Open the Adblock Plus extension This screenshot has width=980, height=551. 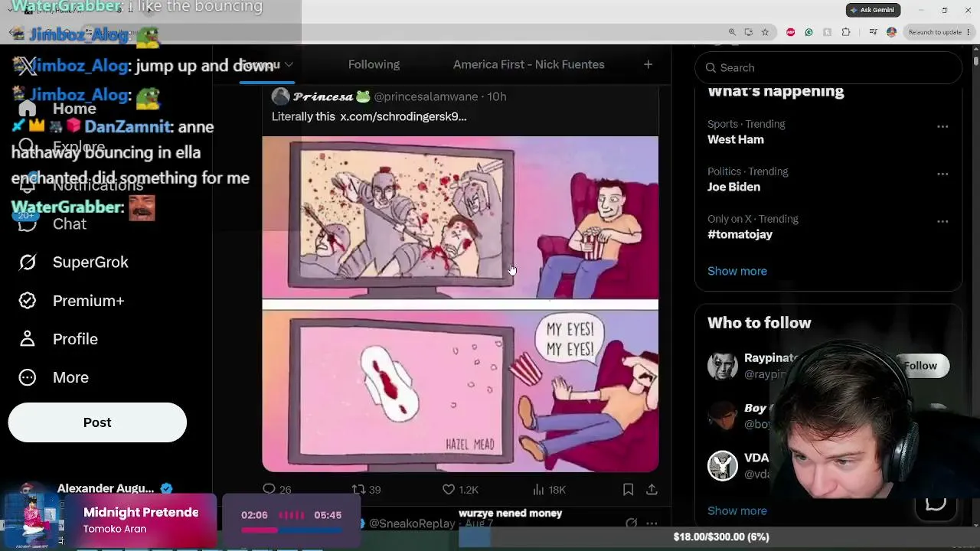[790, 32]
